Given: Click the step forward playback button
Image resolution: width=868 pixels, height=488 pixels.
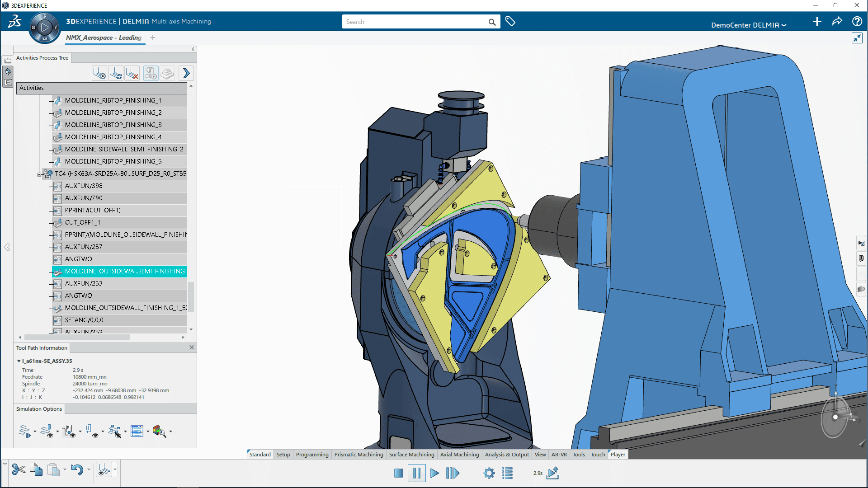Looking at the screenshot, I should [452, 473].
